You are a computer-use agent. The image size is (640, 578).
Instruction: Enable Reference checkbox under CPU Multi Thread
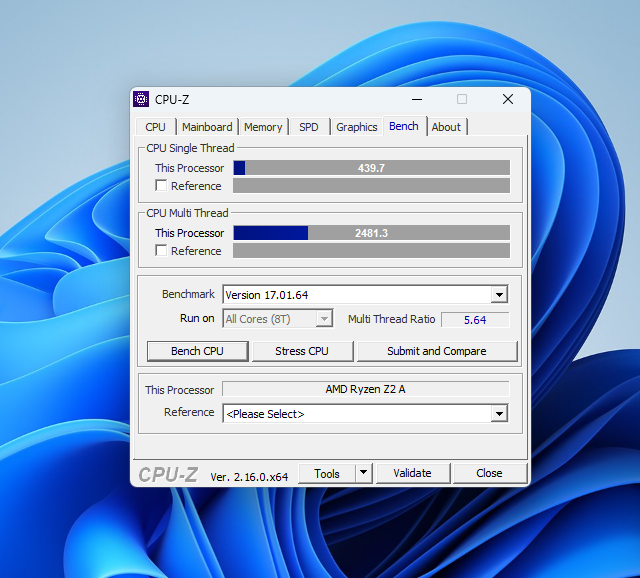(161, 251)
